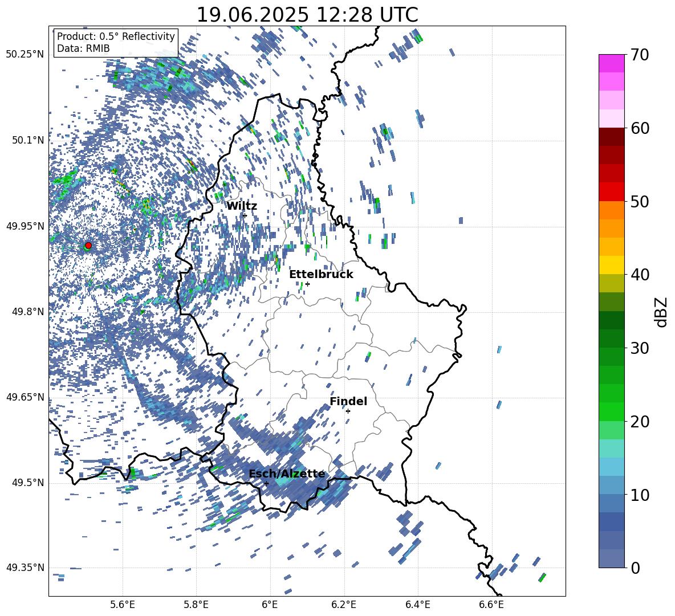
Task: Click the 6.4°E longitude label
Action: click(417, 605)
